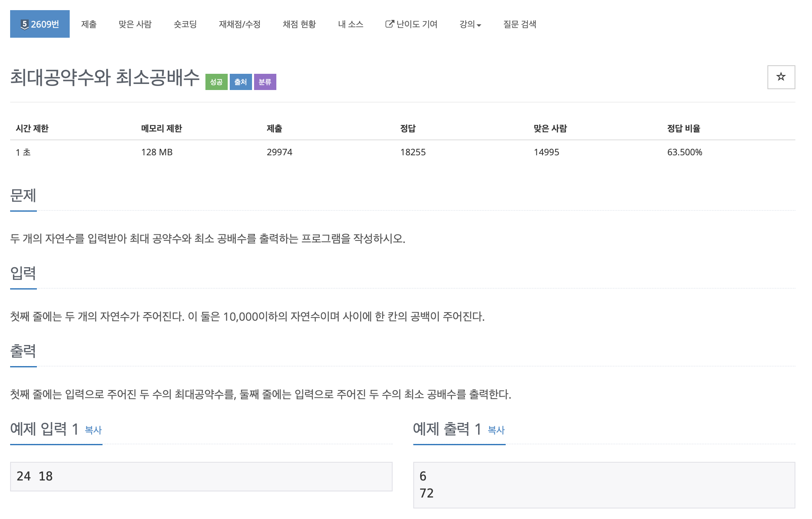
Task: Copy example output 1 via 복사 link
Action: click(x=496, y=430)
